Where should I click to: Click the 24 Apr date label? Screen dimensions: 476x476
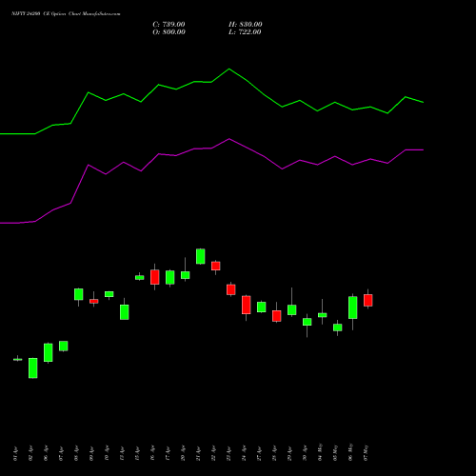coord(244,454)
